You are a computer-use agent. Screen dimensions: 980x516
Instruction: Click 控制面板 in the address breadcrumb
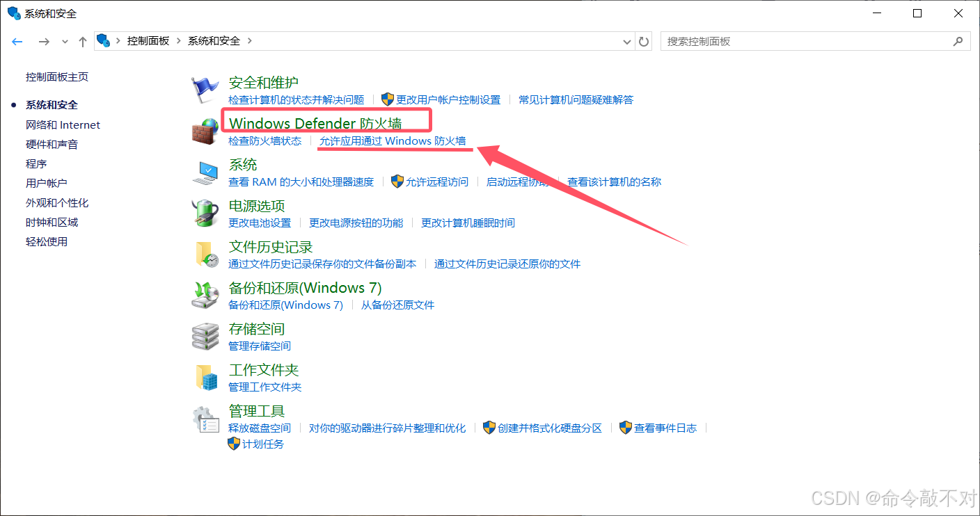pyautogui.click(x=148, y=41)
